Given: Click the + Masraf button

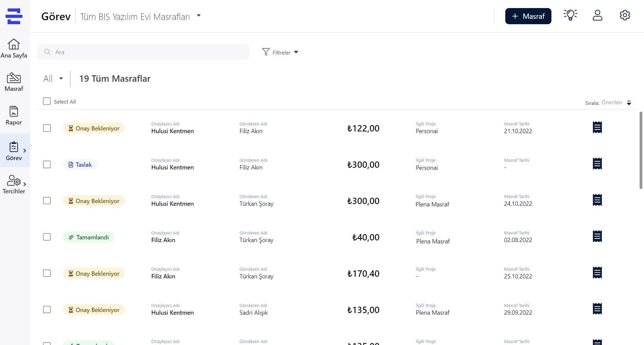Looking at the screenshot, I should (x=528, y=16).
